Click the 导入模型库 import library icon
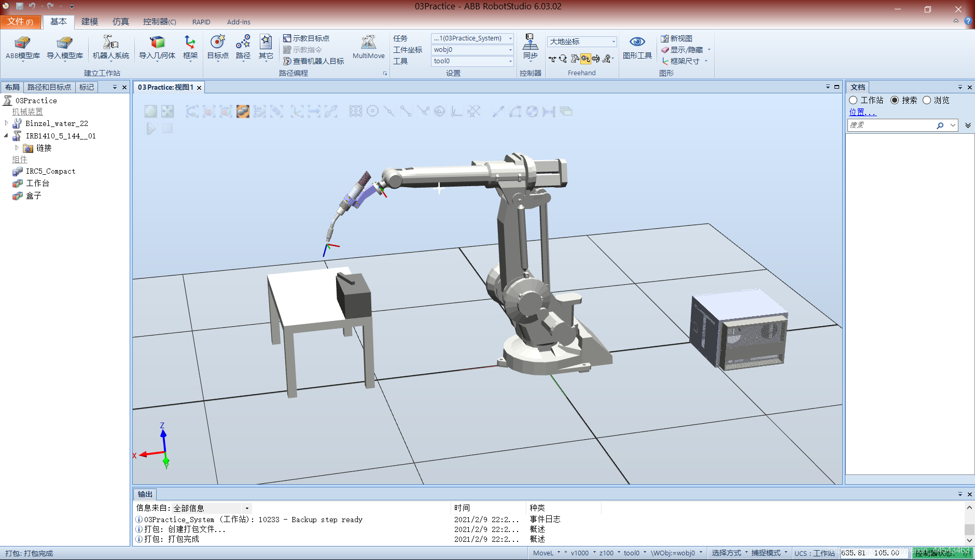The width and height of the screenshot is (975, 560). pyautogui.click(x=65, y=48)
